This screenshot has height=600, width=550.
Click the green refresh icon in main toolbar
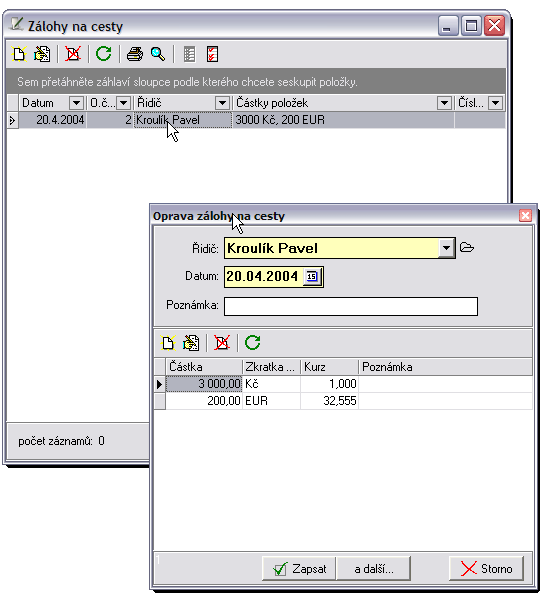pos(103,54)
